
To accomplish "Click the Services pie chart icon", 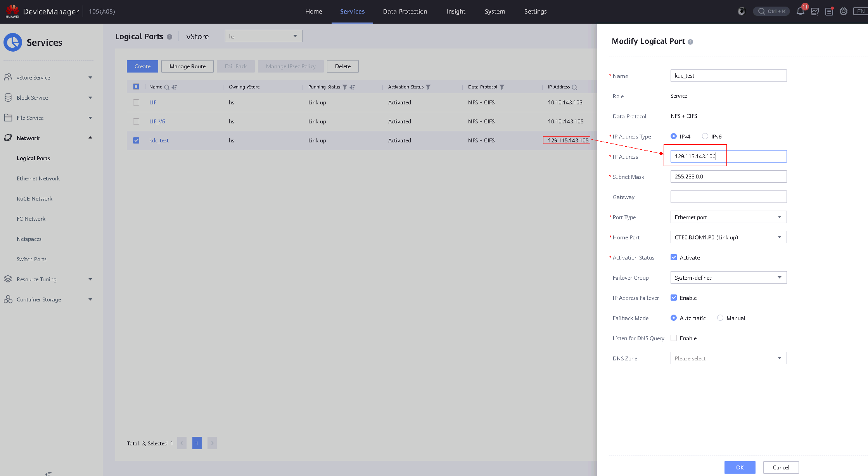I will coord(13,42).
